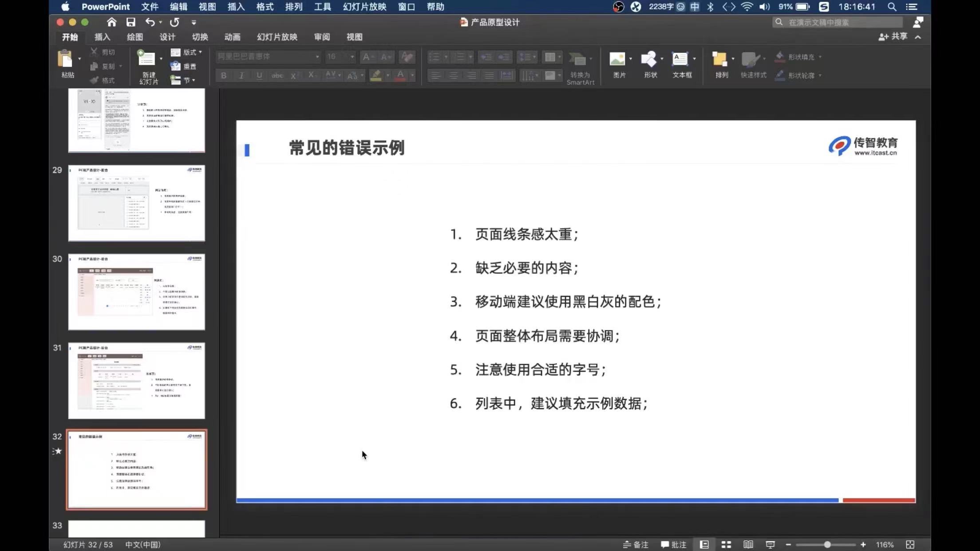The height and width of the screenshot is (551, 980).
Task: Insert a picture via 图片 icon
Action: click(x=617, y=59)
